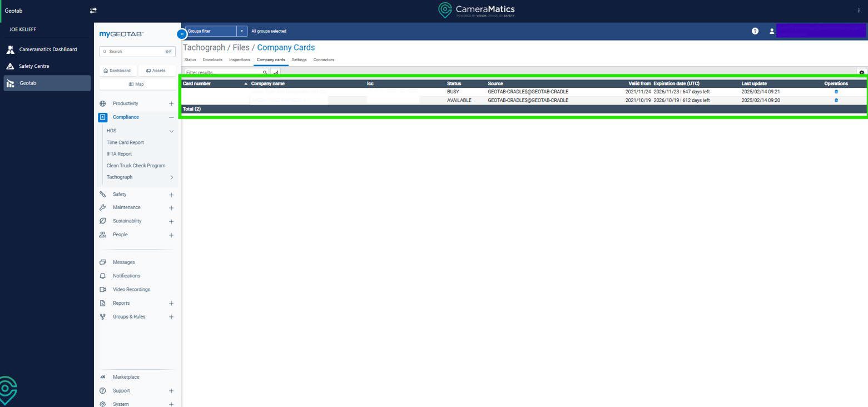Open Safety Centre in left navigation

point(34,66)
